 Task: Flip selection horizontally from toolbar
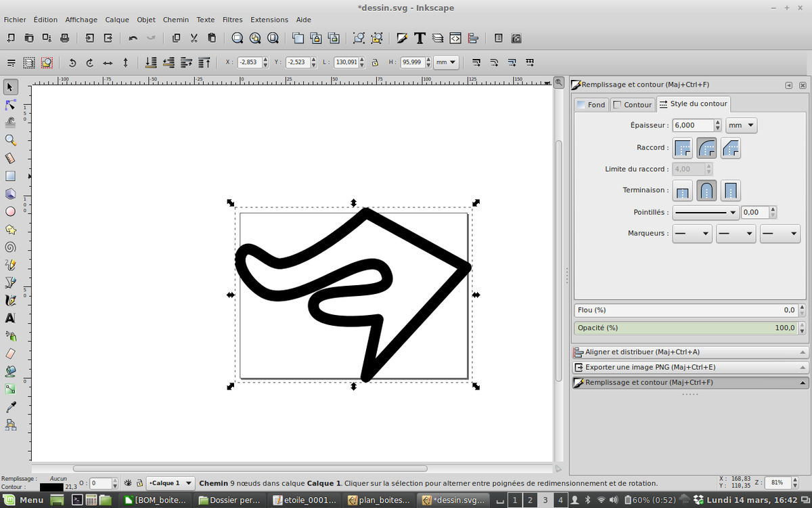pyautogui.click(x=108, y=62)
